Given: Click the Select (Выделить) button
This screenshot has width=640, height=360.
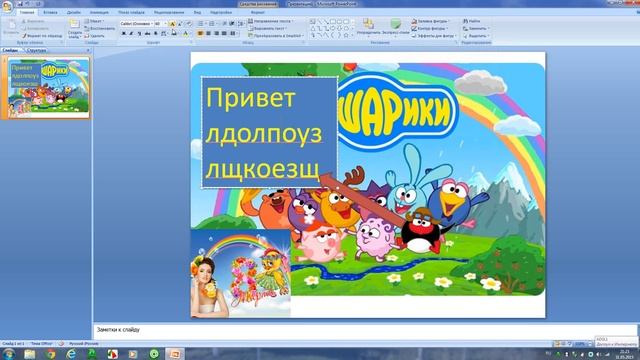Looking at the screenshot, I should pos(476,36).
